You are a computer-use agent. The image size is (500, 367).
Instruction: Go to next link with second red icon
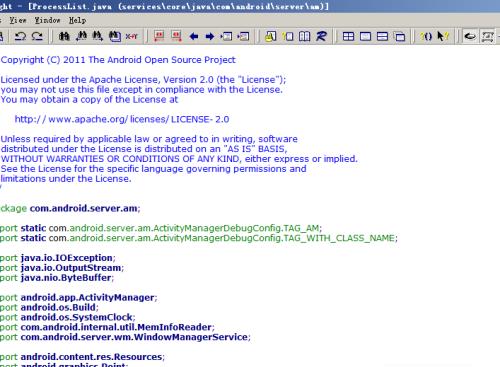click(176, 36)
